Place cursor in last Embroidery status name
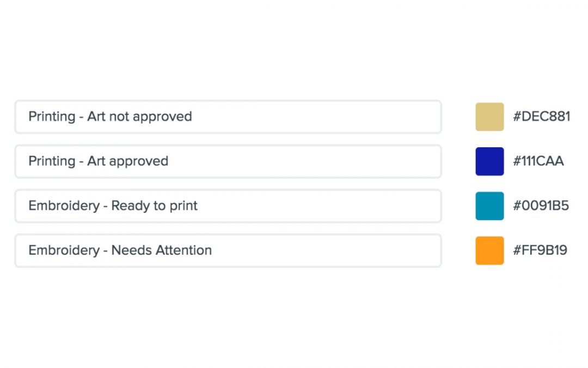Viewport: 588px width, 368px height. coord(228,250)
